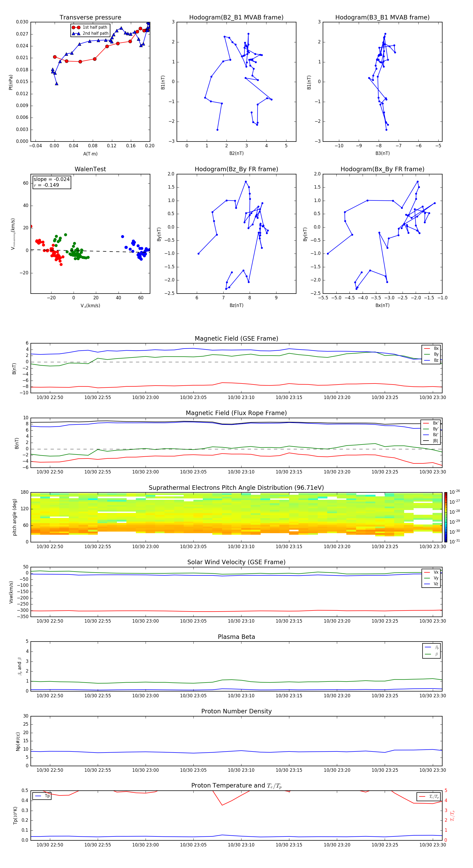Click the By legend entry in GSE magnetic field plot

[431, 355]
